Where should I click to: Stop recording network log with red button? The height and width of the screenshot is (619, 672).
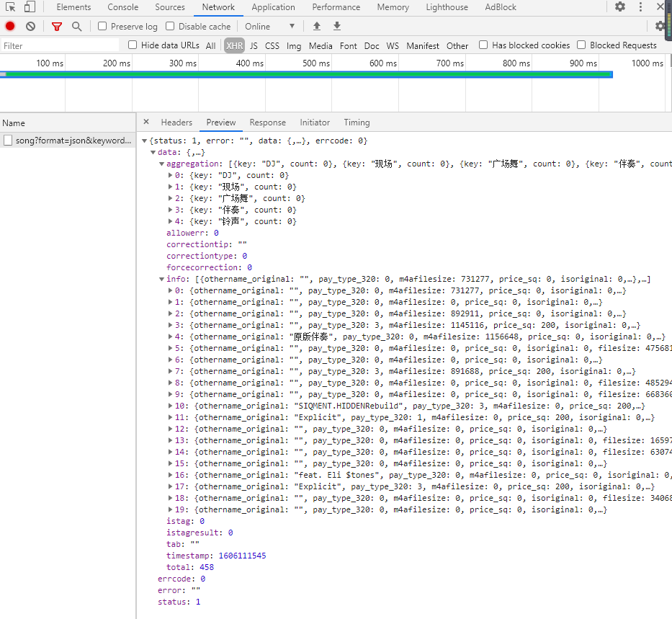(10, 26)
